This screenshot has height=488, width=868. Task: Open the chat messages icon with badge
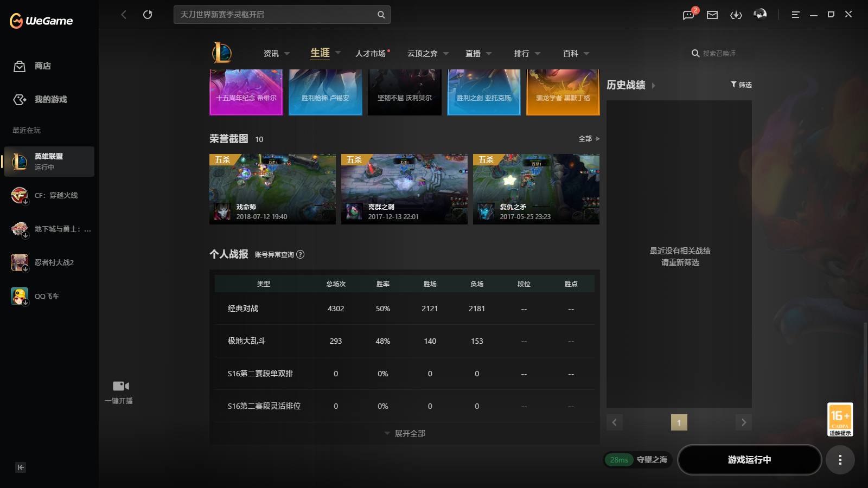[x=690, y=14]
